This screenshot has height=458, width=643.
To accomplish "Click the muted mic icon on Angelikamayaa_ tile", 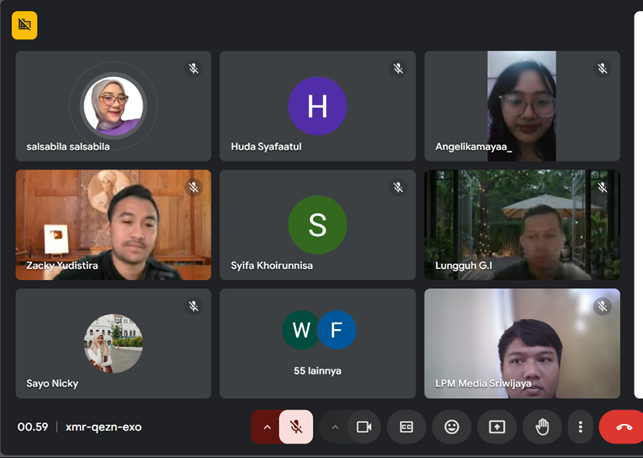I will coord(602,69).
